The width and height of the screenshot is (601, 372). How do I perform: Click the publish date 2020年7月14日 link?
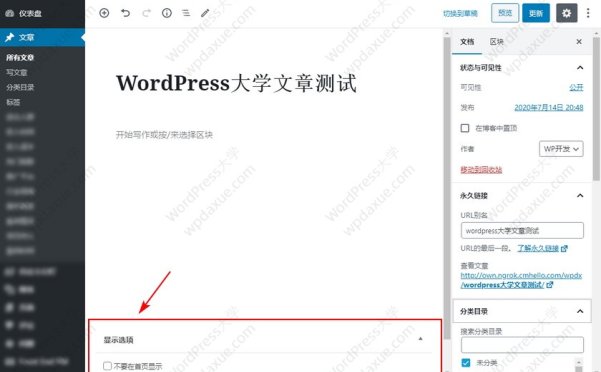tap(548, 108)
